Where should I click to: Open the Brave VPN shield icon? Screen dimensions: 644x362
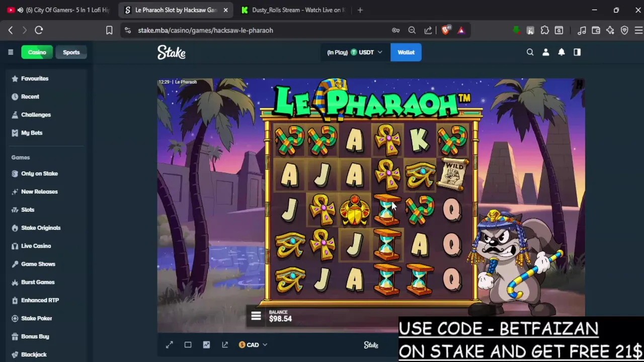pos(624,30)
